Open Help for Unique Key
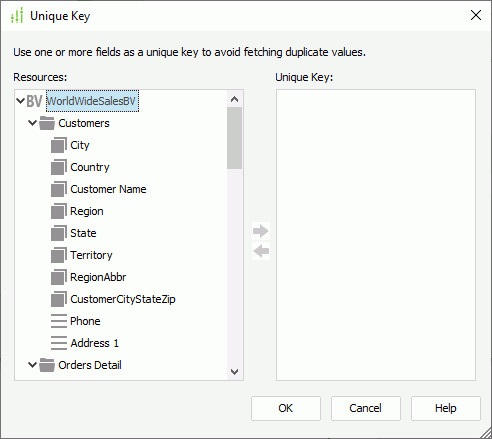 point(446,408)
